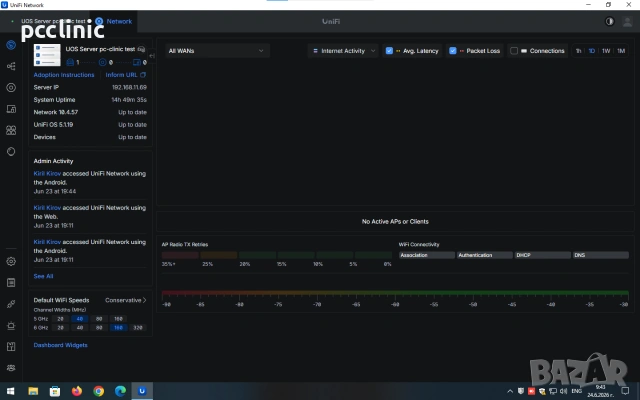640x400 pixels.
Task: Set 6 GHz channel width to 160
Action: tap(118, 328)
